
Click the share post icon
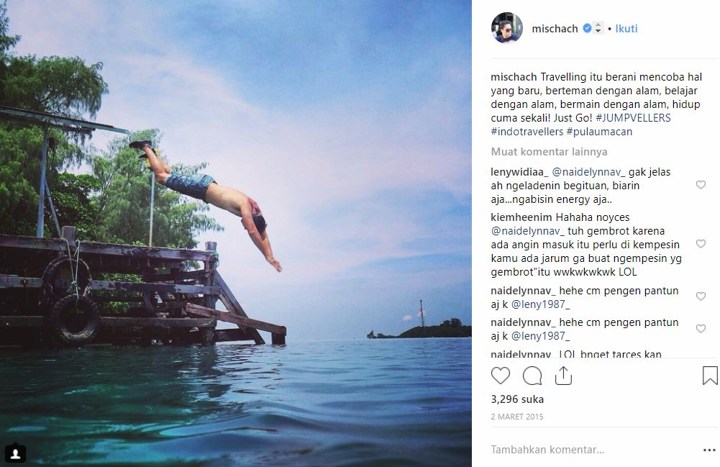(x=565, y=376)
